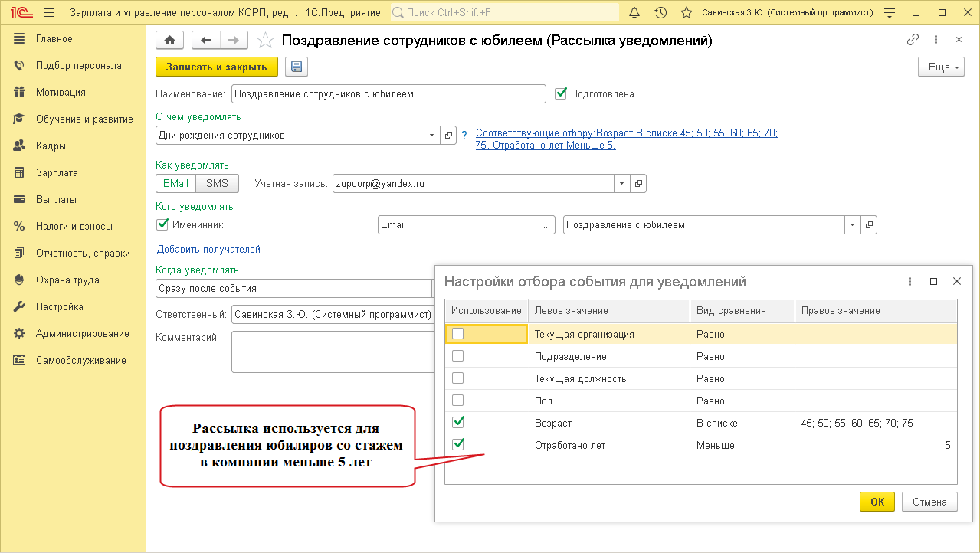Open the Учетная запись dropdown list
Viewport: 980px width, 553px height.
click(621, 184)
